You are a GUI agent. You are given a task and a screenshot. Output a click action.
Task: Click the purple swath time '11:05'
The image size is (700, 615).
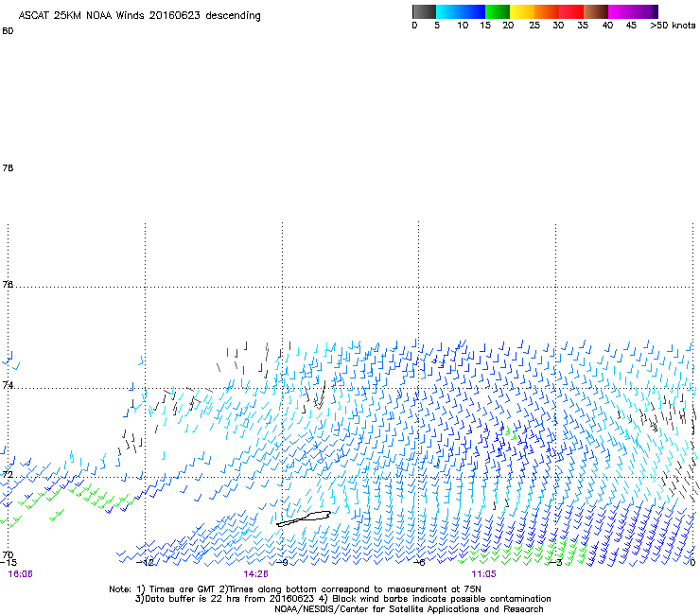click(483, 574)
